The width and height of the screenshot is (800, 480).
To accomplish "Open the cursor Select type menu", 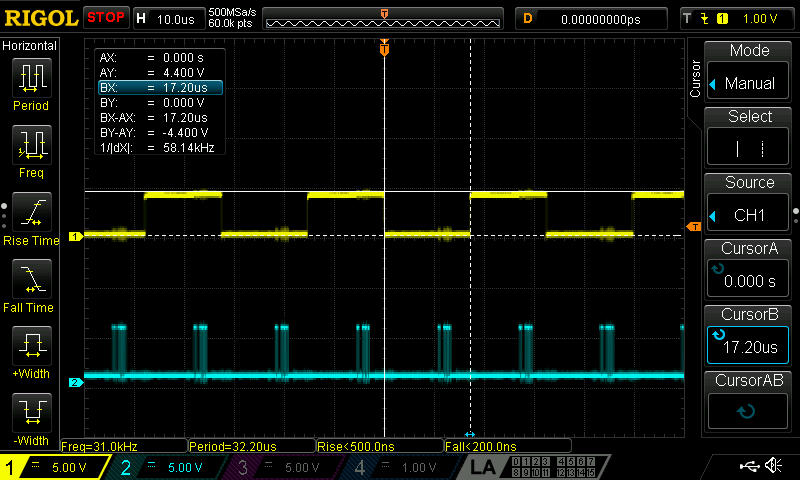I will pyautogui.click(x=748, y=137).
